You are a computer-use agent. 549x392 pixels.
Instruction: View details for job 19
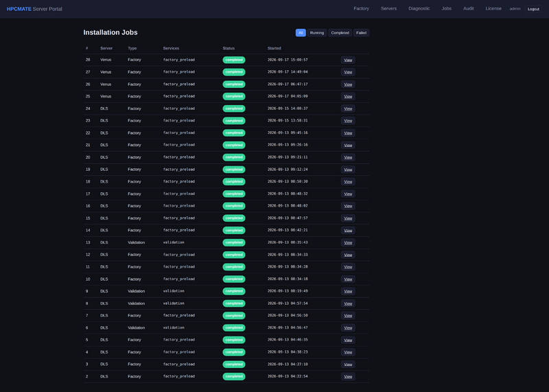tap(348, 170)
